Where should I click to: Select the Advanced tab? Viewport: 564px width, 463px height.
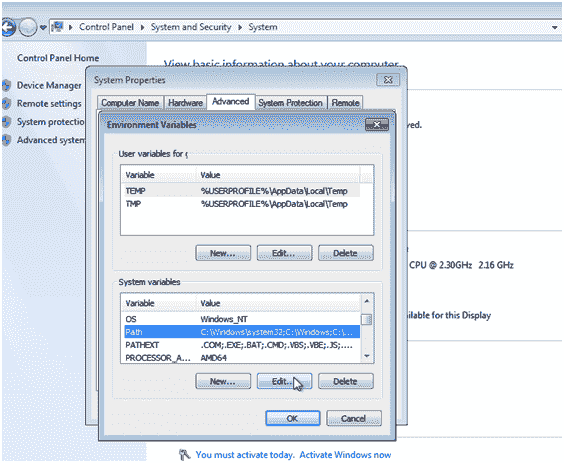(x=231, y=102)
